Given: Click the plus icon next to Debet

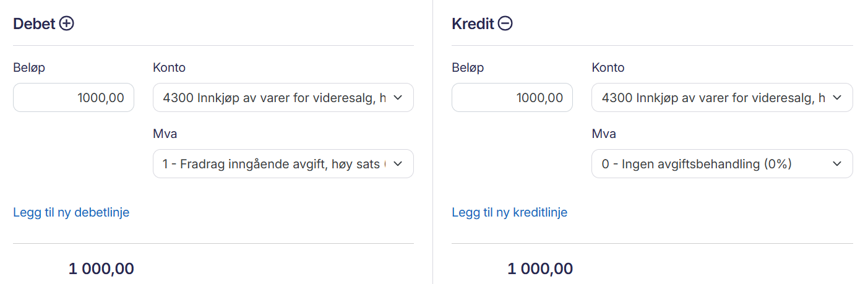Looking at the screenshot, I should [66, 24].
